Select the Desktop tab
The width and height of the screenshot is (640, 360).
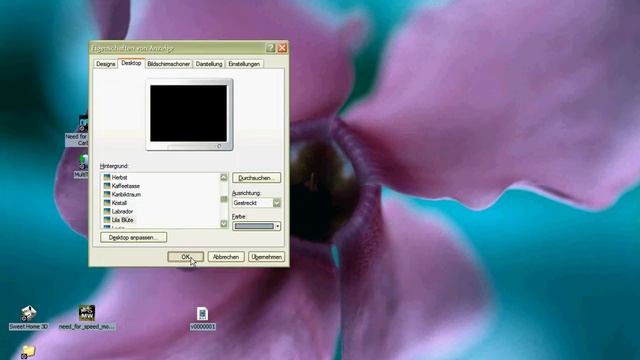tap(131, 63)
